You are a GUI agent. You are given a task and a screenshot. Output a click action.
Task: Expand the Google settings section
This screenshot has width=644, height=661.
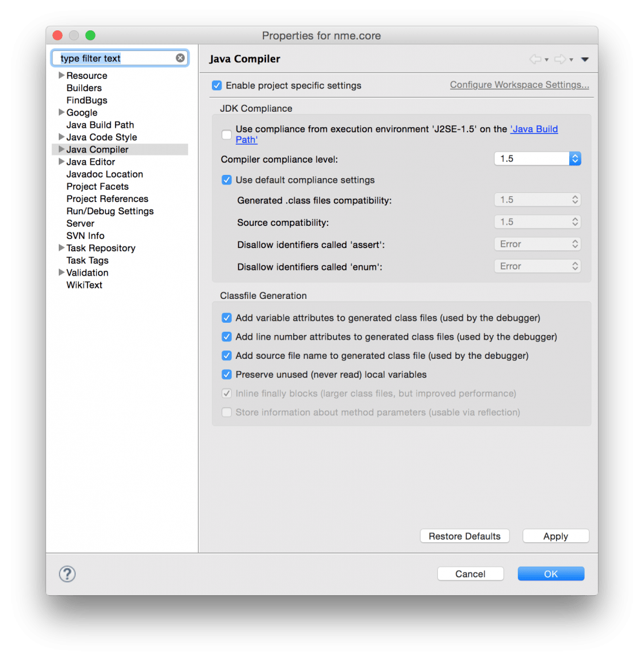point(61,112)
